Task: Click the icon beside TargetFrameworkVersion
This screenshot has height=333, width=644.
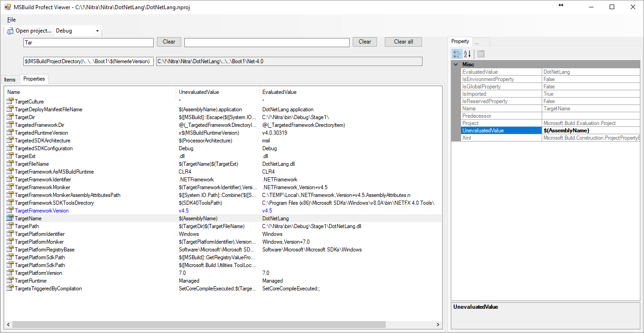Action: pyautogui.click(x=10, y=211)
